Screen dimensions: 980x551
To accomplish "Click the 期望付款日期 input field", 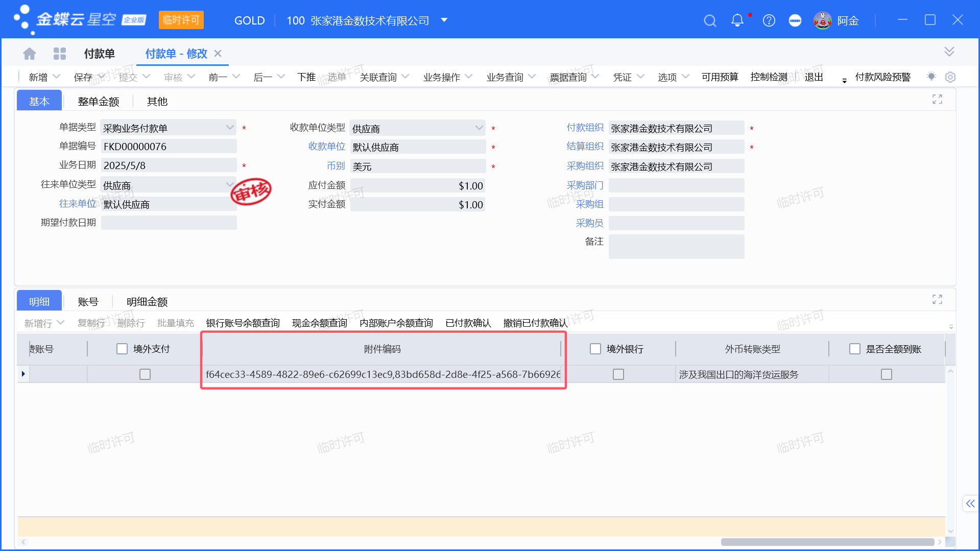I will (x=169, y=223).
